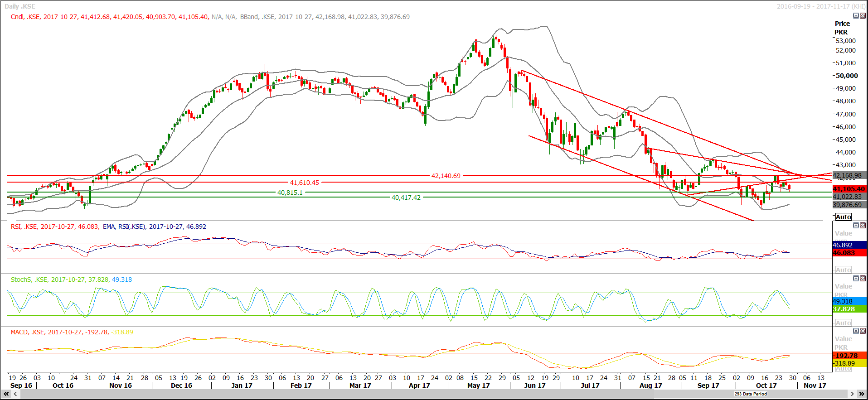Viewport: 868px width, 400px height.
Task: Toggle Auto scaling on the RSI axis
Action: click(x=843, y=270)
